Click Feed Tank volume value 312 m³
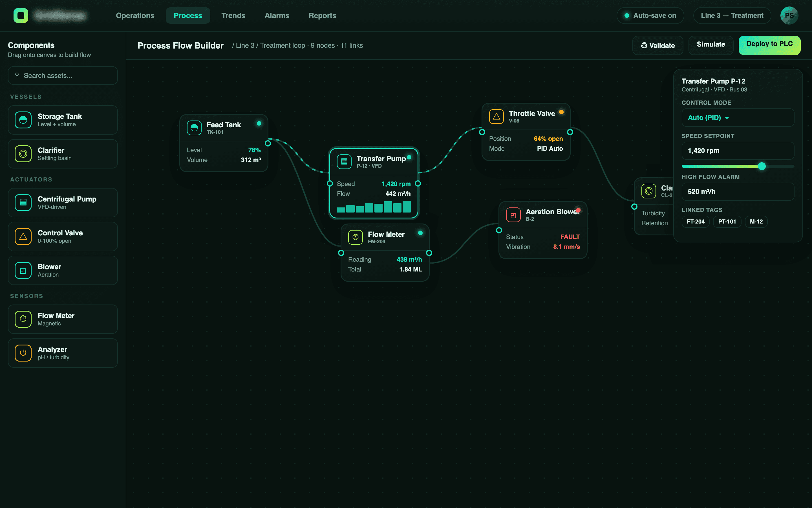The width and height of the screenshot is (812, 508). (x=251, y=160)
